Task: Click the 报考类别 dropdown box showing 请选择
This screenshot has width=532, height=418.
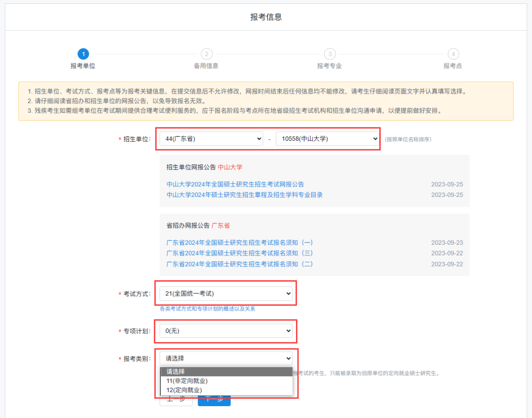Action: 226,358
